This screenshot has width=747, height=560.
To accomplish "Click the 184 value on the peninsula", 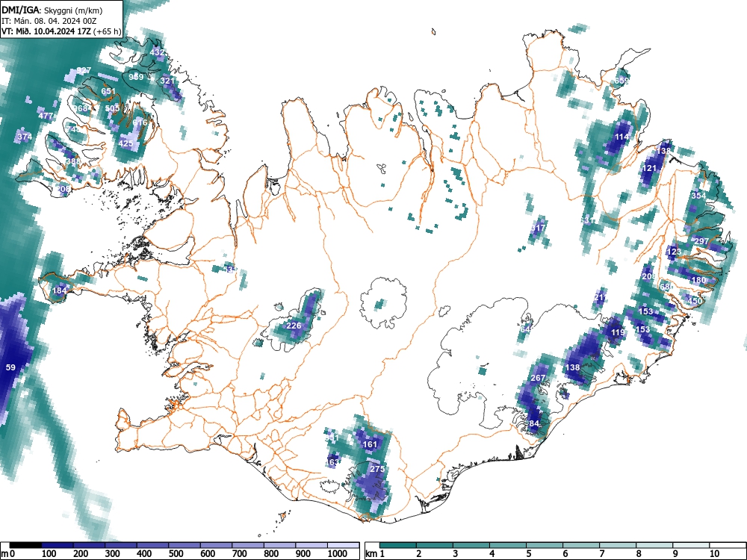I will 60,290.
